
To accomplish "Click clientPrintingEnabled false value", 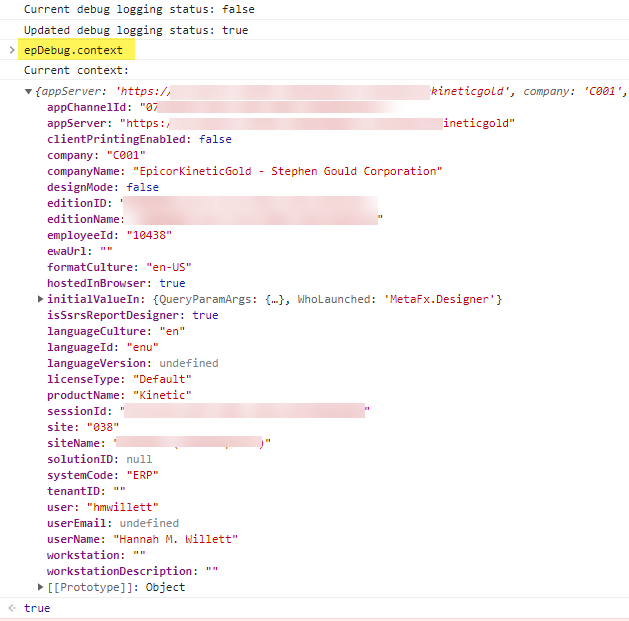I will coord(215,139).
